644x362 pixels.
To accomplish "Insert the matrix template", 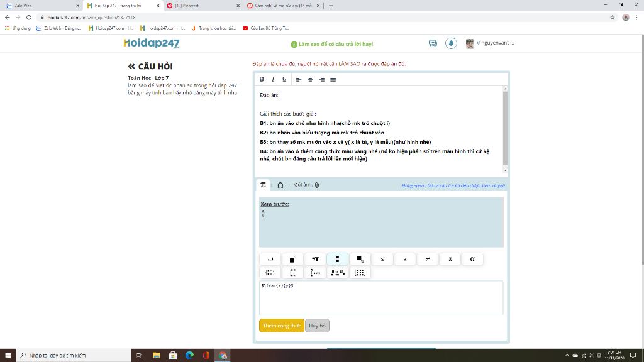I will point(360,273).
